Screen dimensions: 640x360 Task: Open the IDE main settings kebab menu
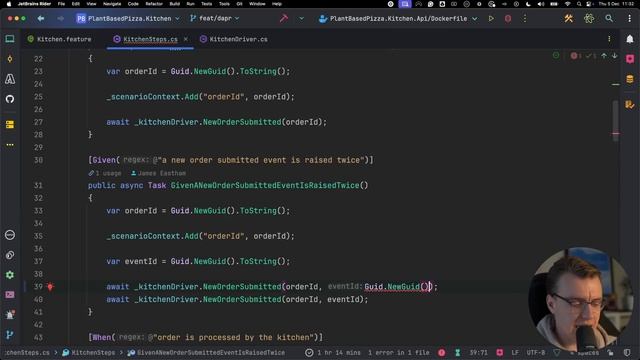629,18
